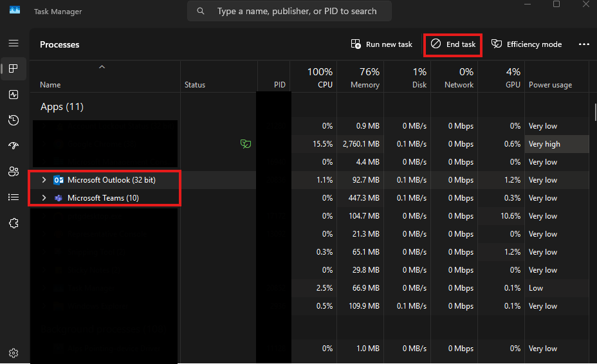Click the 2.5% CPU value
Viewport: 597px width, 364px height.
[x=324, y=288]
